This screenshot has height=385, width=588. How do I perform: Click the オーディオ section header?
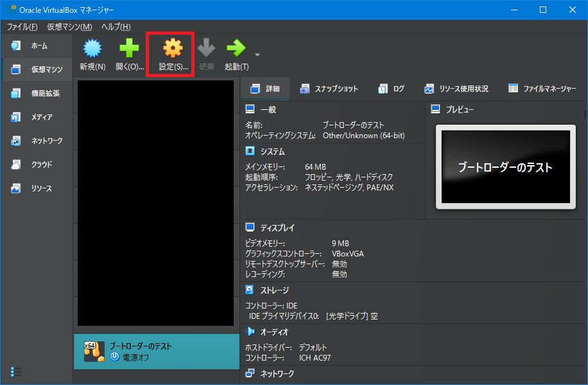click(x=275, y=332)
